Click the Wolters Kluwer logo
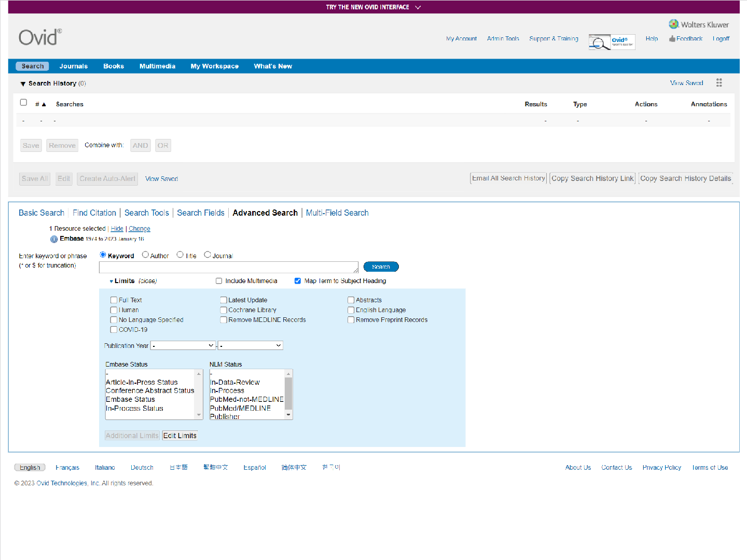 [x=698, y=24]
